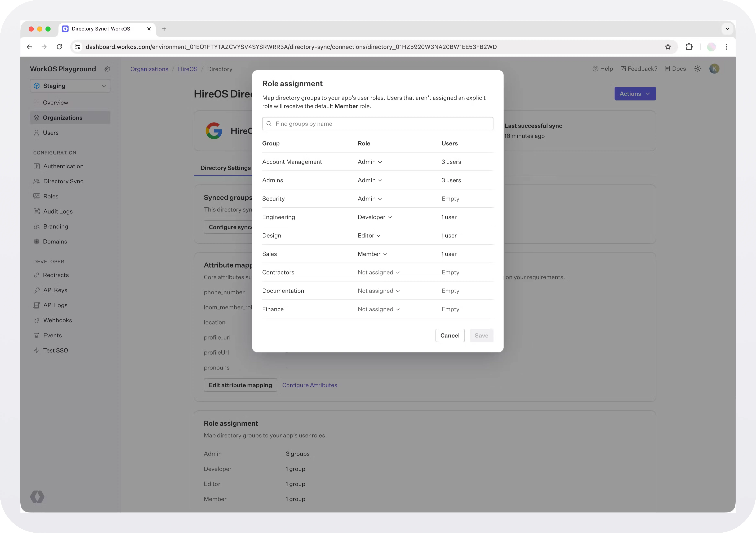Open the Docs link in the header

675,69
